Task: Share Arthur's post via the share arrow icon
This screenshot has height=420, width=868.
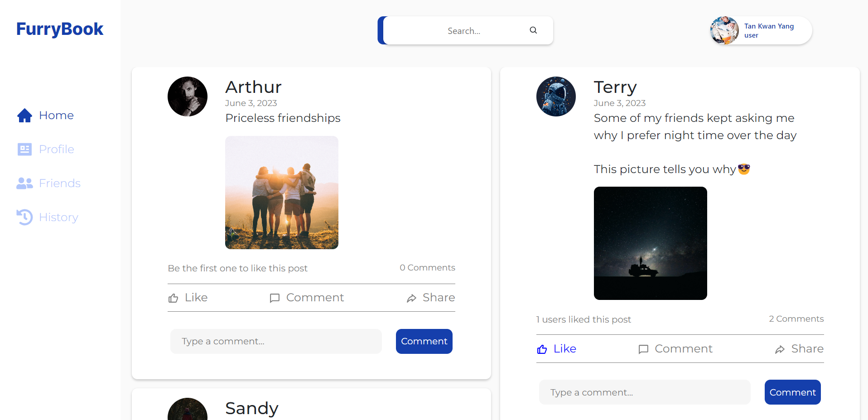Action: pyautogui.click(x=411, y=298)
